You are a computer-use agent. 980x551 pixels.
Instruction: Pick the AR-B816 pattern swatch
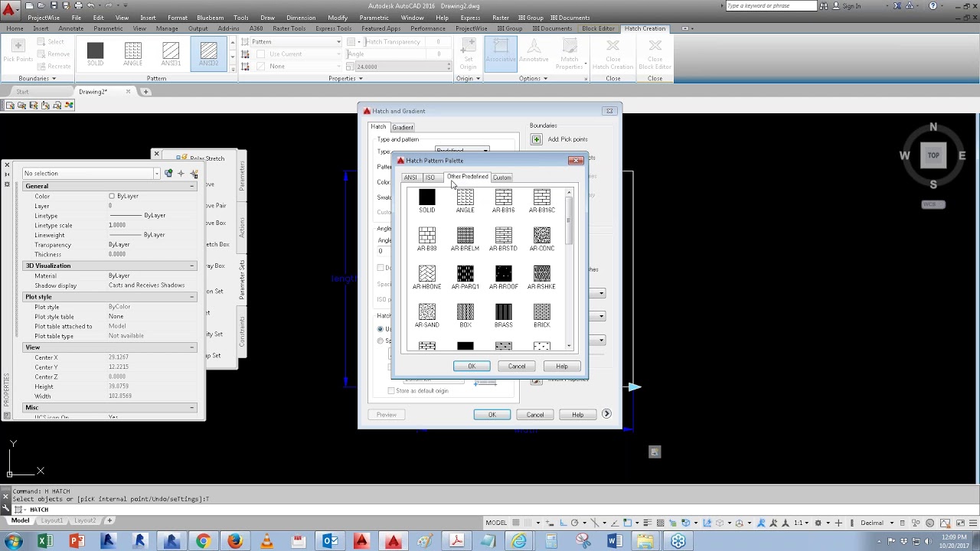(504, 197)
